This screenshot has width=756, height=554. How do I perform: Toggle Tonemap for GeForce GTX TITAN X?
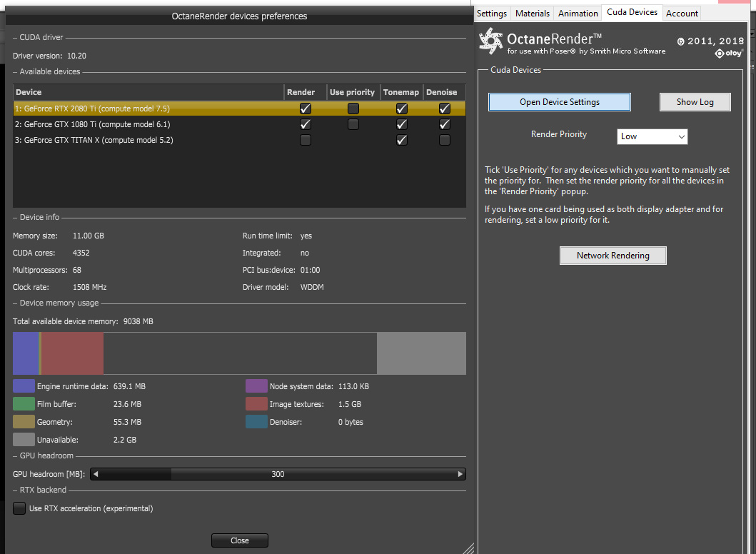click(x=402, y=140)
